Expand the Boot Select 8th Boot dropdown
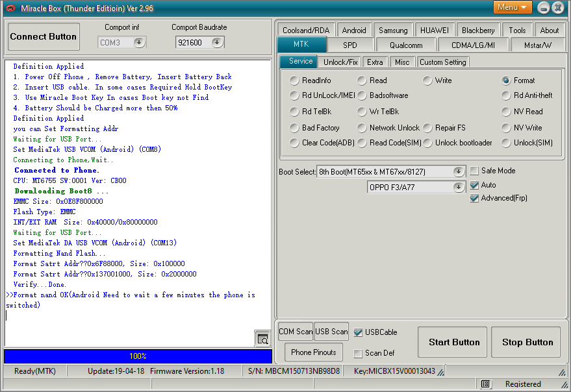The height and width of the screenshot is (392, 571). 459,171
